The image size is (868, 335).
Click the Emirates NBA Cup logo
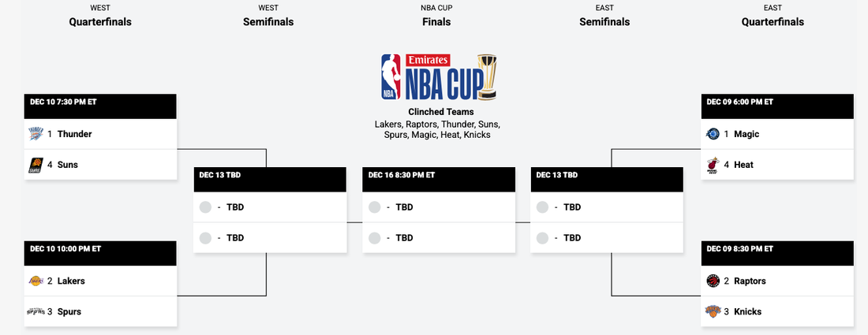pos(440,76)
